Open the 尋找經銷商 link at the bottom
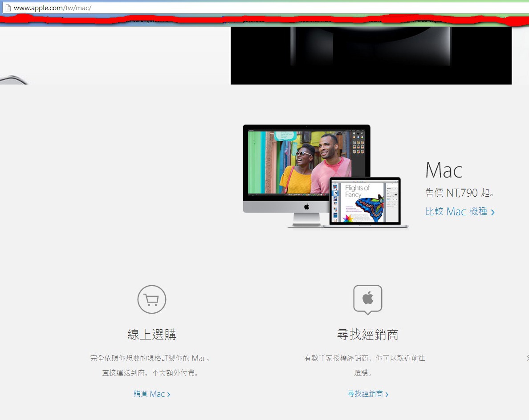Image resolution: width=529 pixels, height=420 pixels. pos(368,394)
